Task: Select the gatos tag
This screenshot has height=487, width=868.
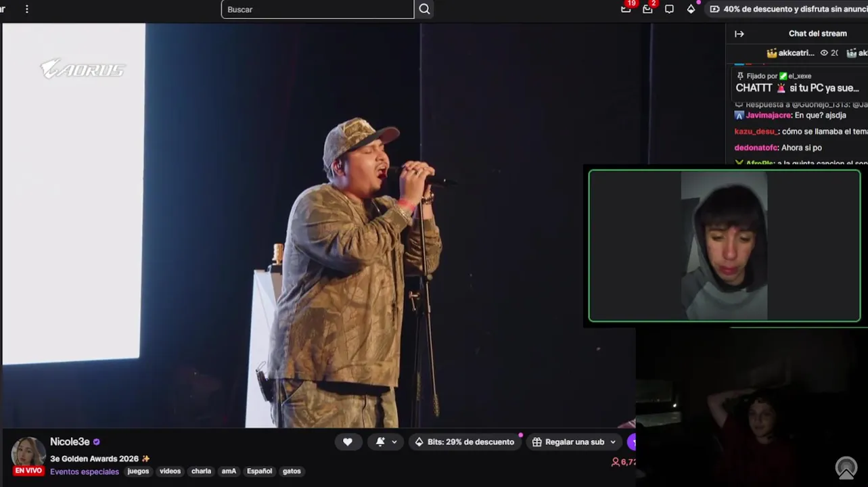Action: pyautogui.click(x=292, y=471)
